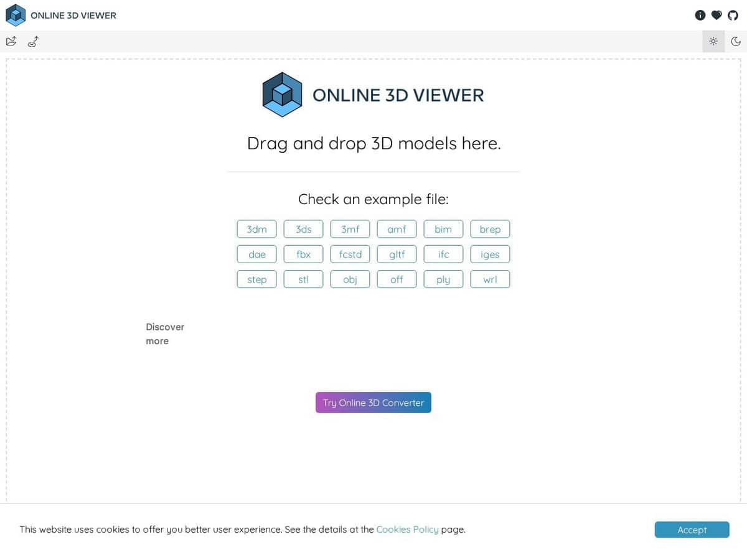Load the fbx example file
Image resolution: width=747 pixels, height=560 pixels.
(x=303, y=254)
